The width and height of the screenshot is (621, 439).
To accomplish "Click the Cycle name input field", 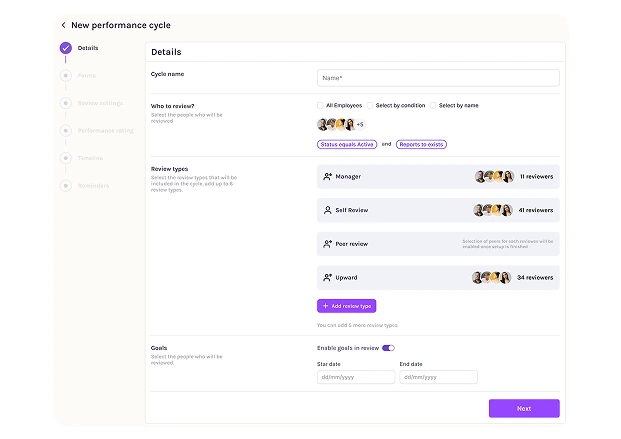I will [438, 77].
